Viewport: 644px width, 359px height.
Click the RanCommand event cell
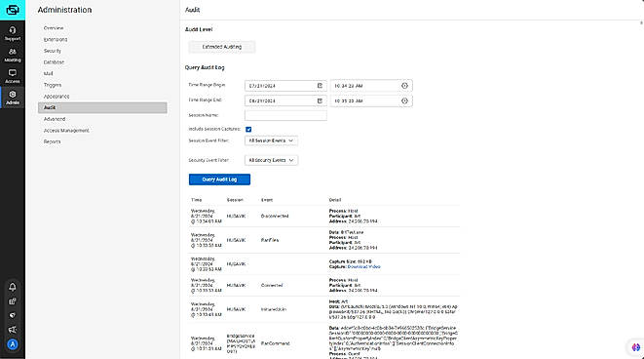coord(275,343)
